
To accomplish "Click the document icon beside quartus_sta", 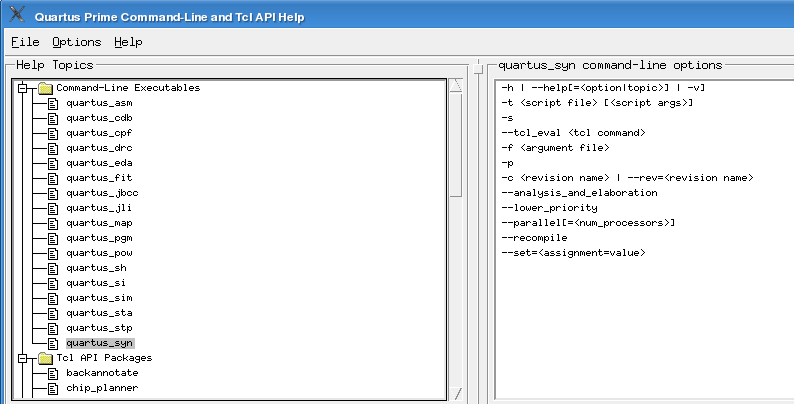I will pyautogui.click(x=53, y=313).
